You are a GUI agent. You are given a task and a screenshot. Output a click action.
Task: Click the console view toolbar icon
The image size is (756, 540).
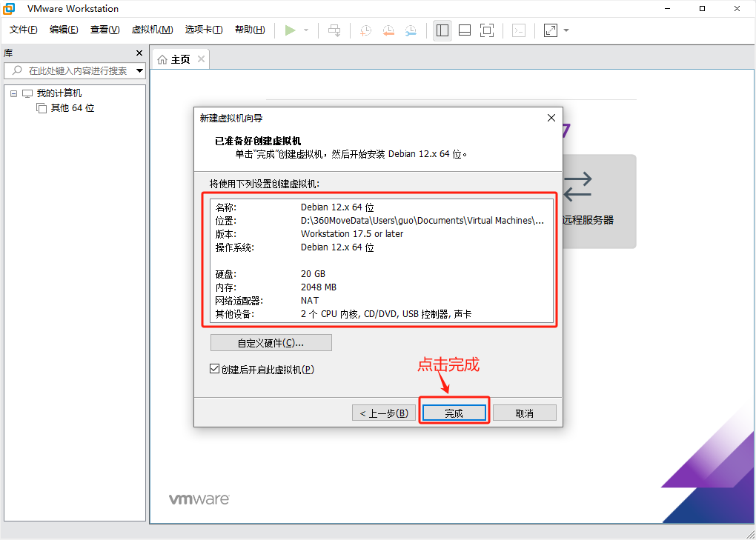pyautogui.click(x=519, y=30)
